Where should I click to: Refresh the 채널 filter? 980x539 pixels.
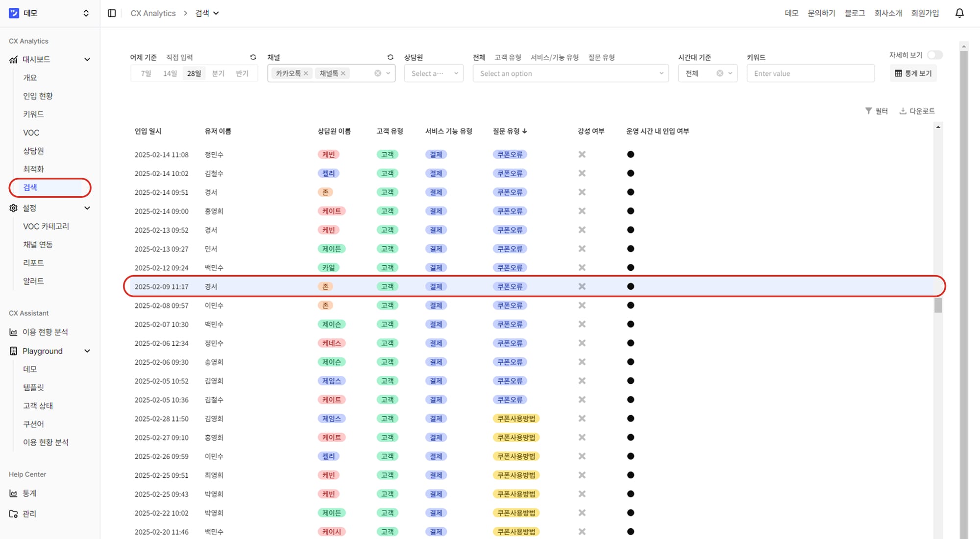coord(390,57)
